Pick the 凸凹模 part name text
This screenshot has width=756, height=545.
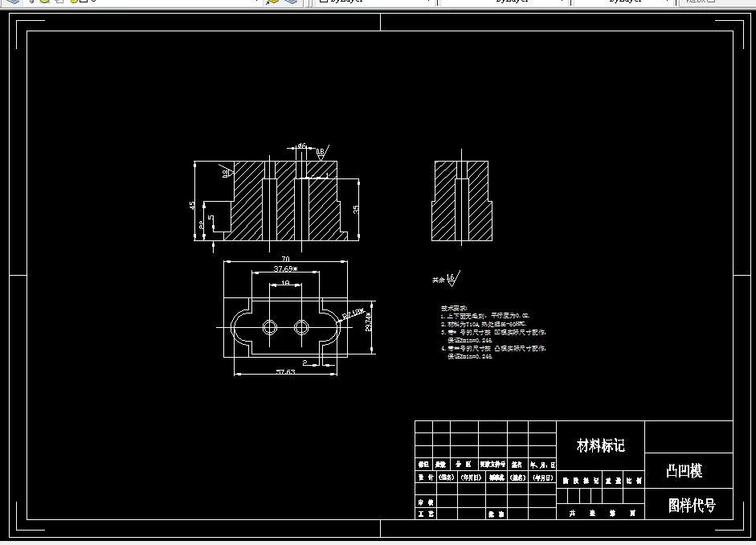point(684,471)
